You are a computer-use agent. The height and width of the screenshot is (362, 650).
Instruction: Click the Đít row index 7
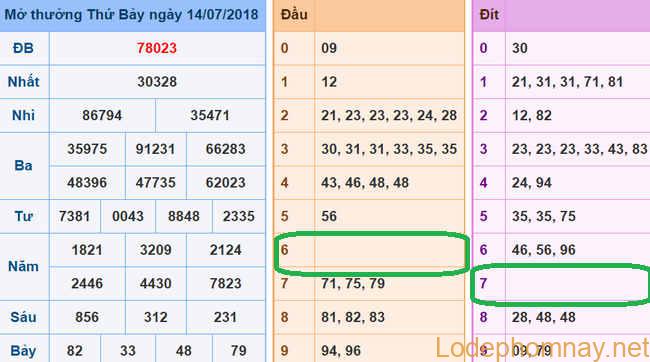click(483, 284)
